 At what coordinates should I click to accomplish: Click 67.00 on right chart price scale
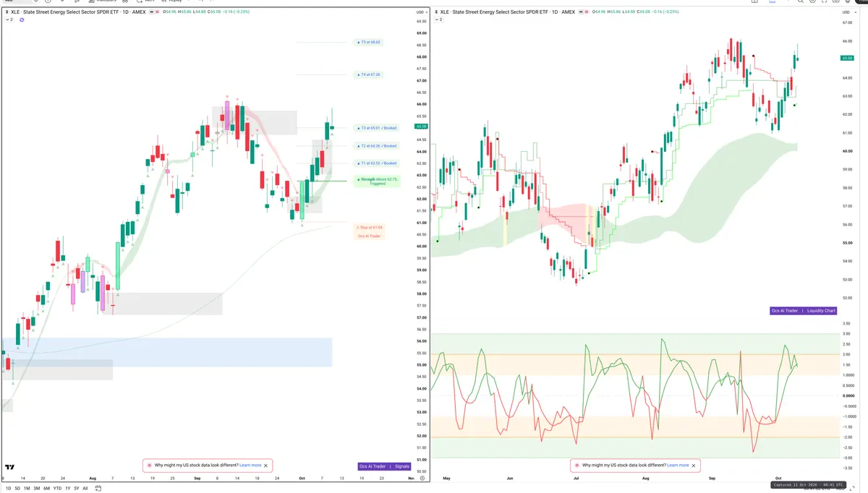click(847, 22)
